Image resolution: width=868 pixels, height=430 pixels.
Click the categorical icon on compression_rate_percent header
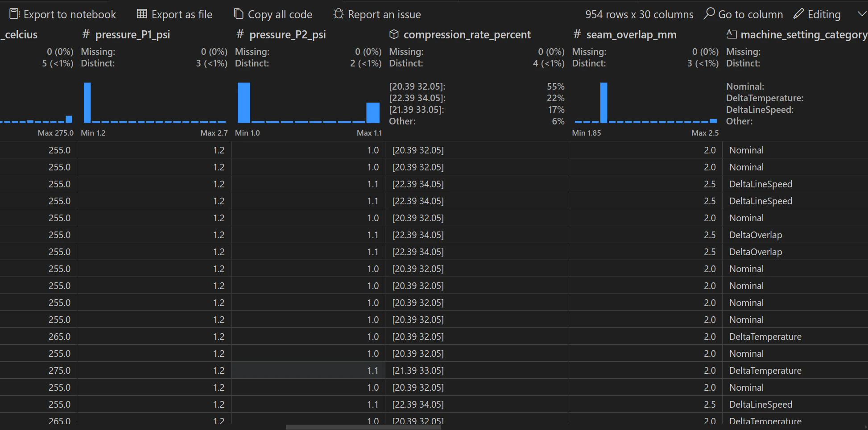(x=394, y=34)
